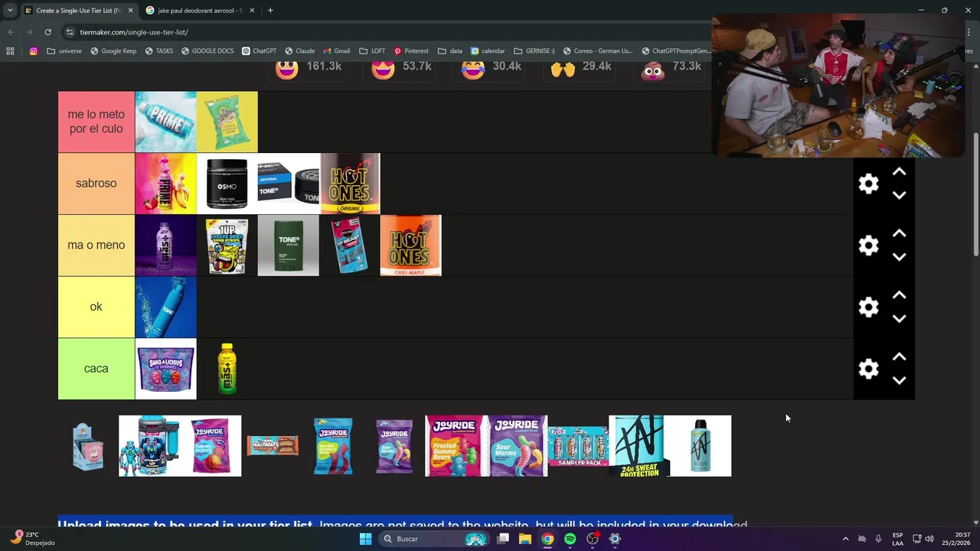Select the Hot Ones Chili Maple image
This screenshot has width=980, height=551.
point(411,246)
